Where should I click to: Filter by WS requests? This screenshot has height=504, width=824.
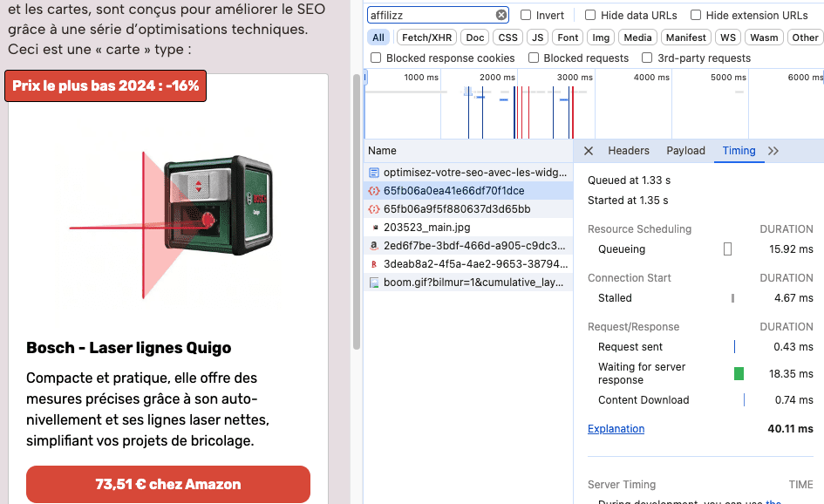click(x=728, y=37)
